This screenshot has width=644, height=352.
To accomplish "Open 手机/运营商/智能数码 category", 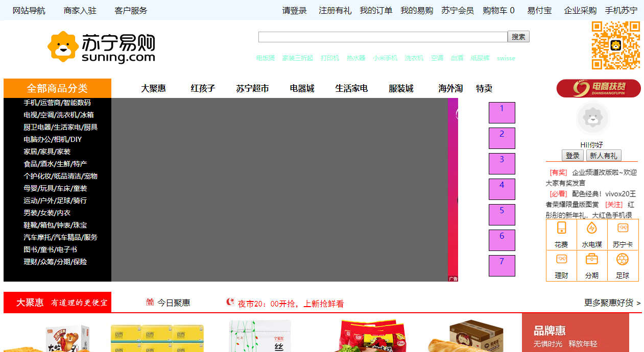I will [x=57, y=103].
